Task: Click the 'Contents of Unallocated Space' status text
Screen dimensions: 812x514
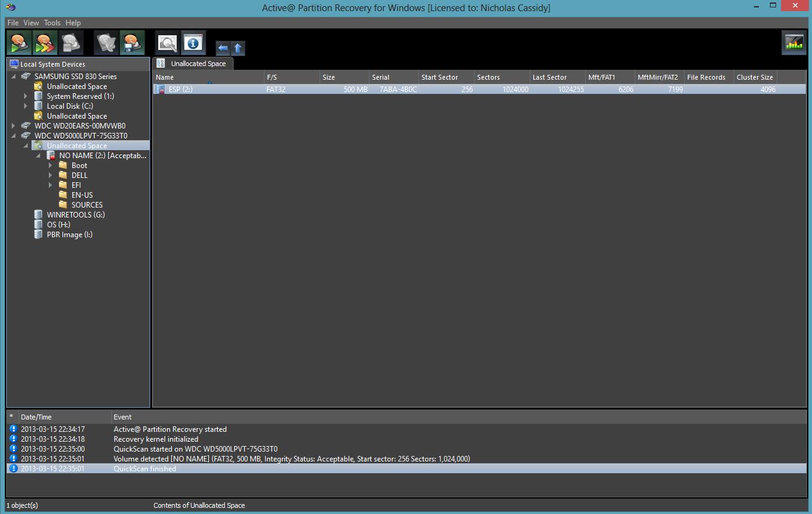Action: [x=199, y=505]
